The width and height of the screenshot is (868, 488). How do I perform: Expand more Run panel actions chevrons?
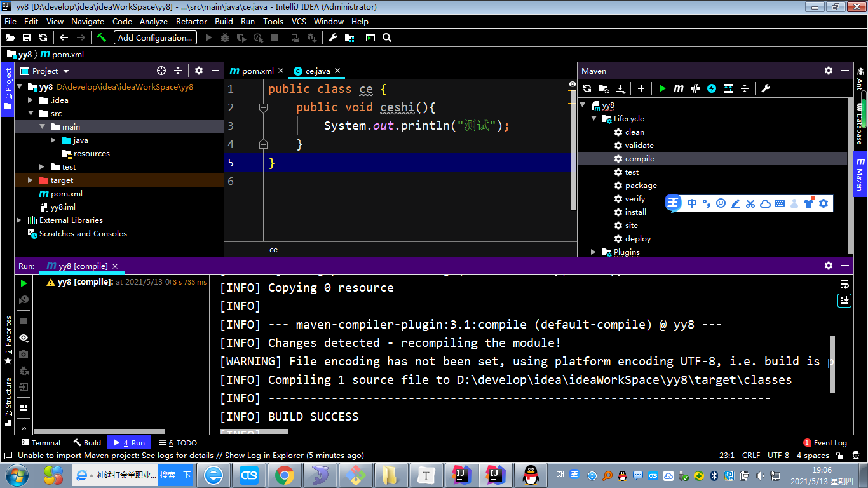point(24,429)
